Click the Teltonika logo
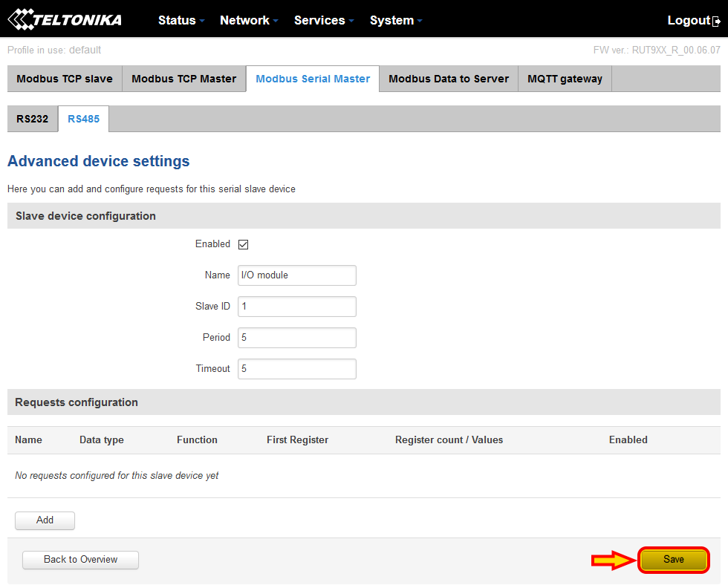 (x=65, y=20)
